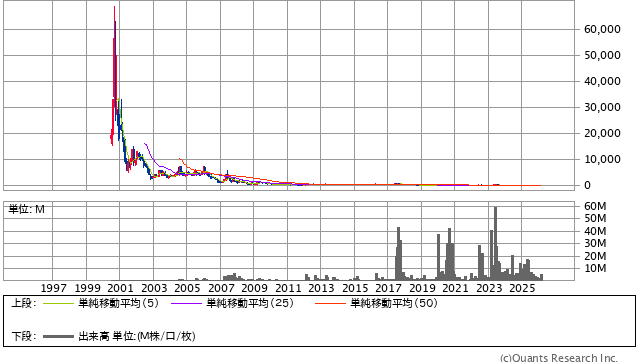Click the 50,000 price axis label
The width and height of the screenshot is (638, 362).
click(602, 55)
